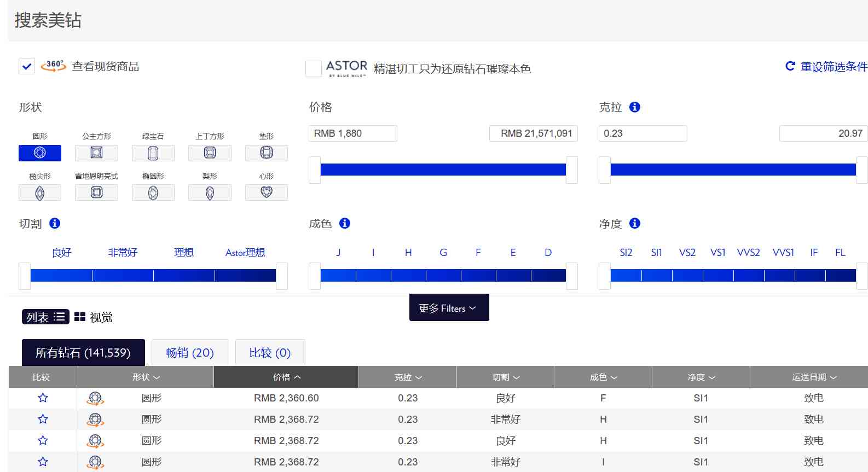868x472 pixels.
Task: Select the 公主方形 diamond shape icon
Action: [96, 153]
